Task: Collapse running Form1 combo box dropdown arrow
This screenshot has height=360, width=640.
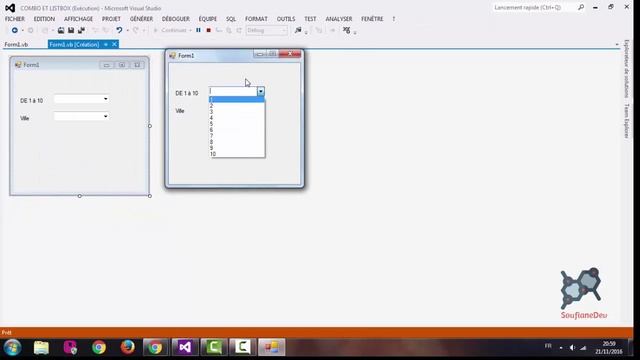Action: tap(261, 91)
